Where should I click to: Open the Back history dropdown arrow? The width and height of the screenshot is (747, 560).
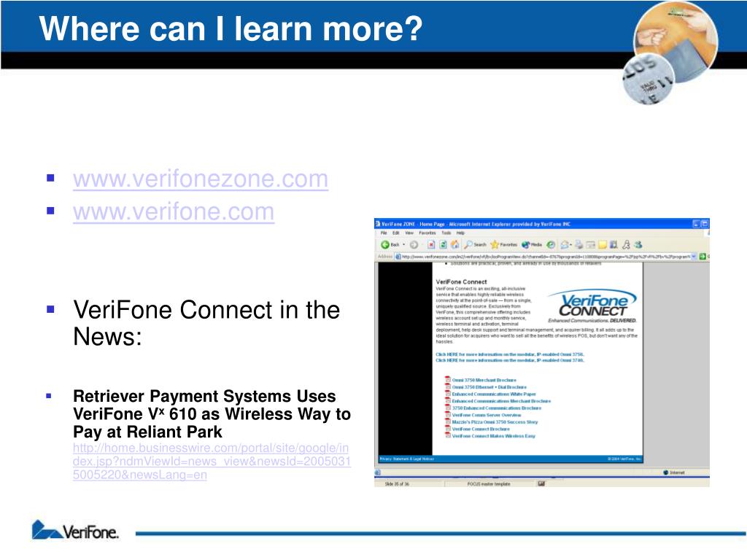(404, 245)
